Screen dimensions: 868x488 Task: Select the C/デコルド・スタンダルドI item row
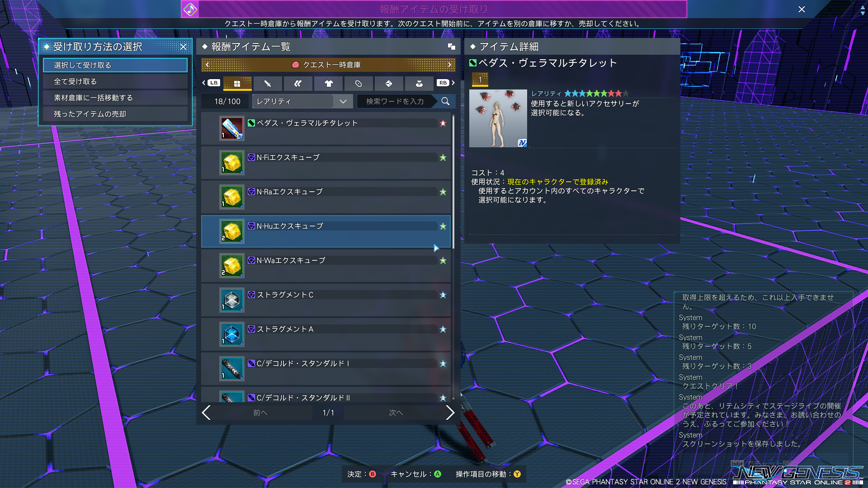coord(326,369)
